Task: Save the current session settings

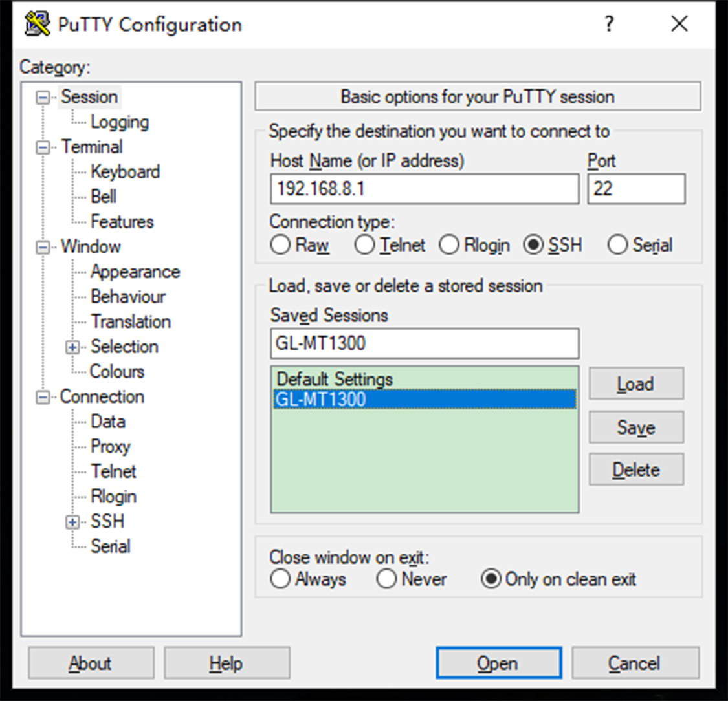Action: click(x=635, y=427)
